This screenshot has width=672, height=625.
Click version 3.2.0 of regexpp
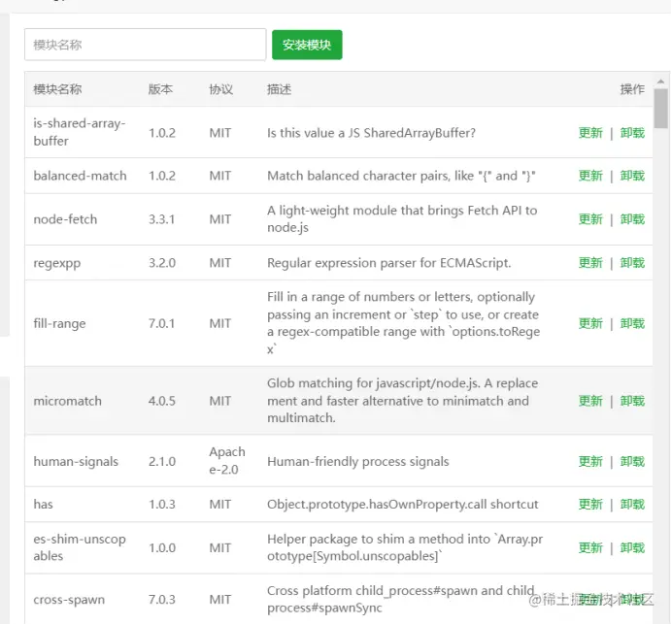(162, 263)
